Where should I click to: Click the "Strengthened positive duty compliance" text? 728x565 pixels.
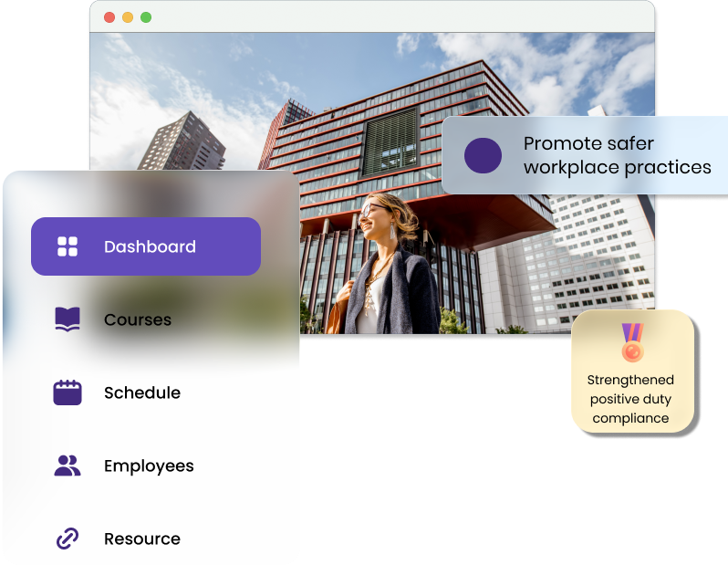point(630,399)
